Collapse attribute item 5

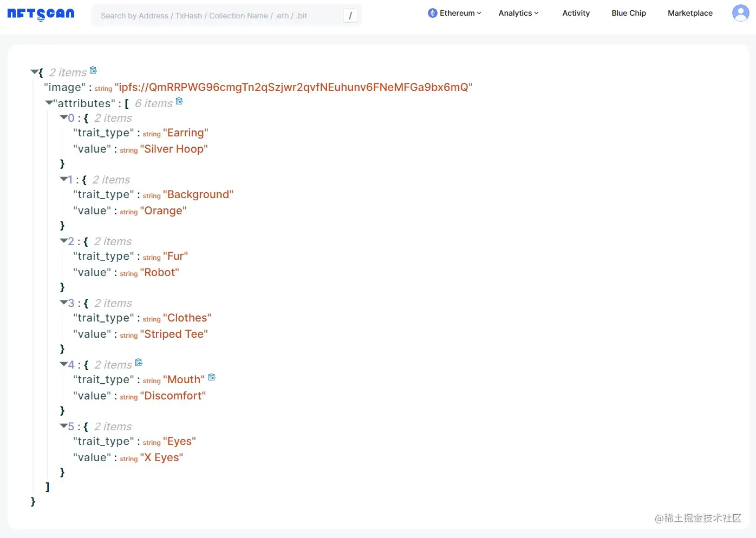click(63, 425)
